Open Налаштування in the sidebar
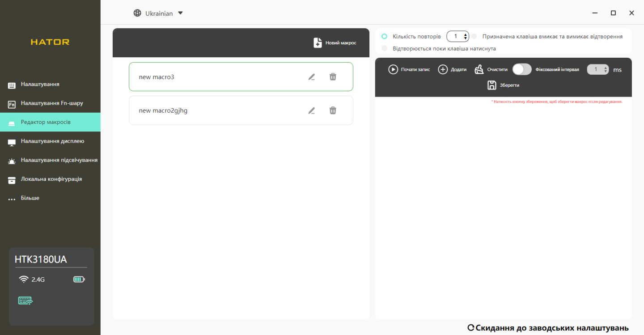644x335 pixels. (50, 85)
